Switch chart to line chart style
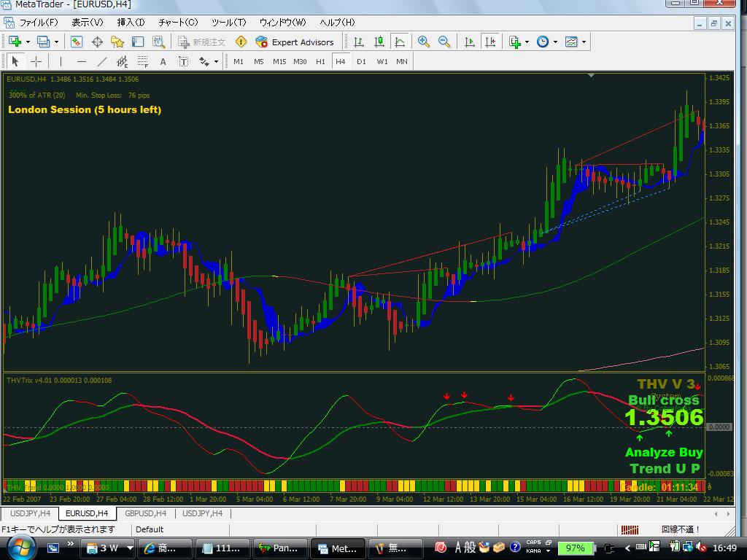This screenshot has height=560, width=747. (x=400, y=42)
